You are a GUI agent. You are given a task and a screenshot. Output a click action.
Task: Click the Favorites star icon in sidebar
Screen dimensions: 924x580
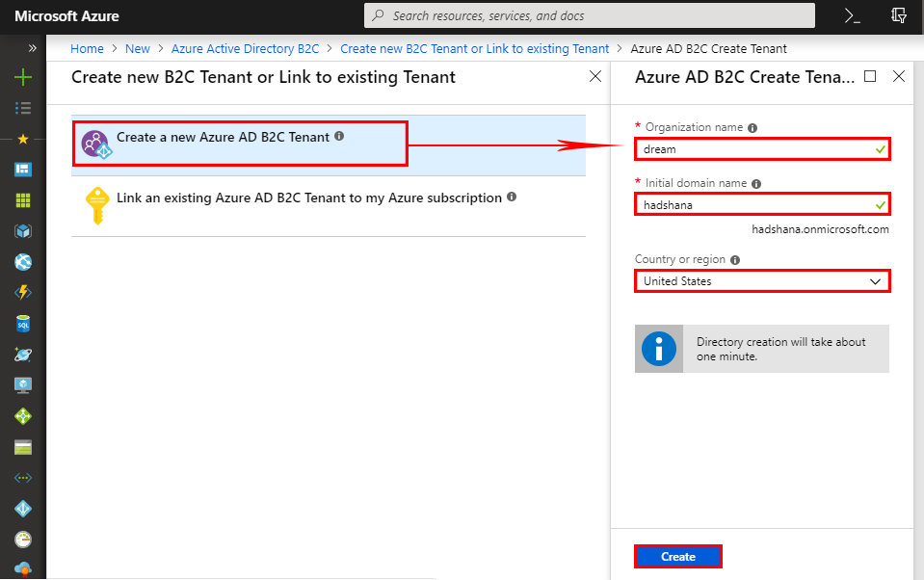23,139
